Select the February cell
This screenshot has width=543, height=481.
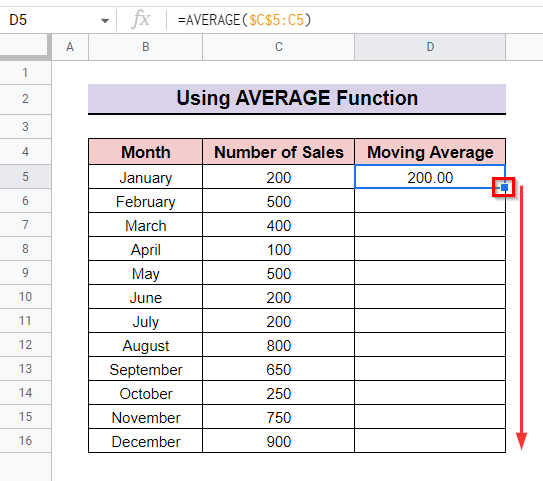pyautogui.click(x=145, y=201)
